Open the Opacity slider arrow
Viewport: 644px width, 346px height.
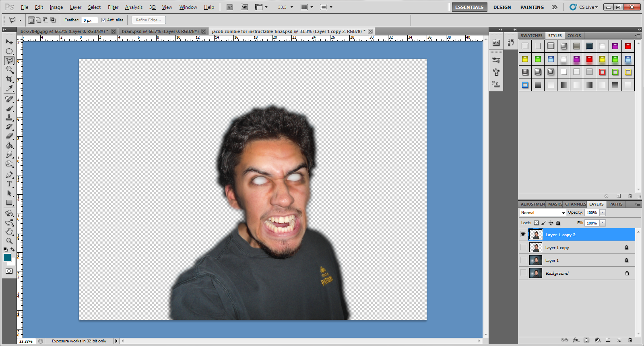click(x=603, y=212)
